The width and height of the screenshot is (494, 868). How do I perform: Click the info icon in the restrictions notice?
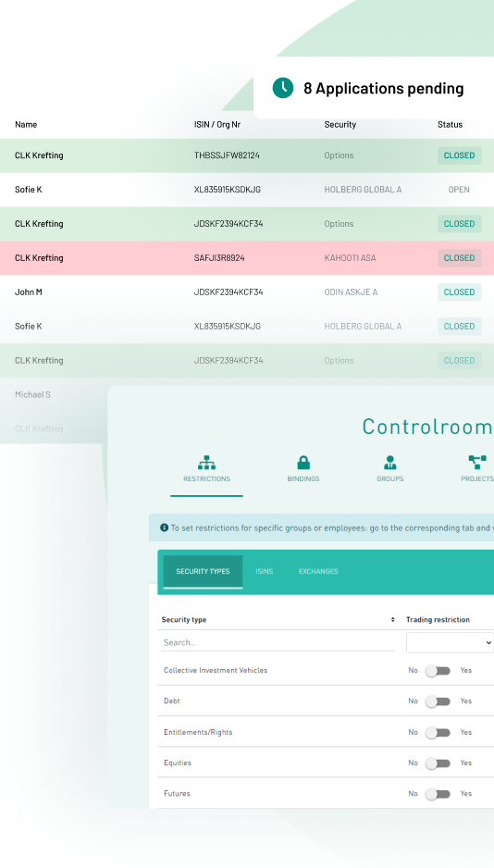[x=165, y=527]
